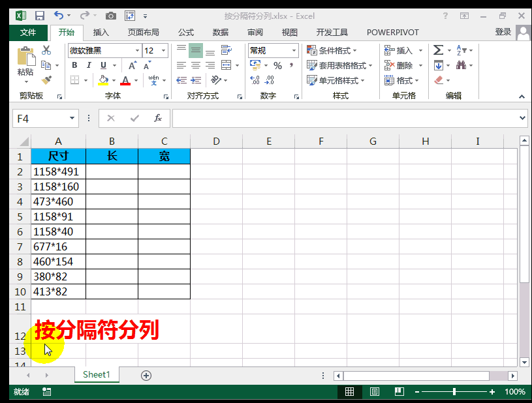Screen dimensions: 532x403
Task: Click the macro recording icon in status bar
Action: coord(46,392)
